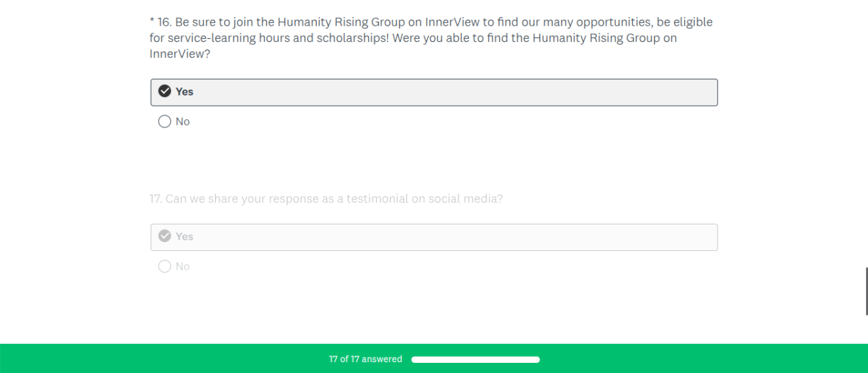
Task: Click the checked circle icon in question 16
Action: tap(165, 92)
